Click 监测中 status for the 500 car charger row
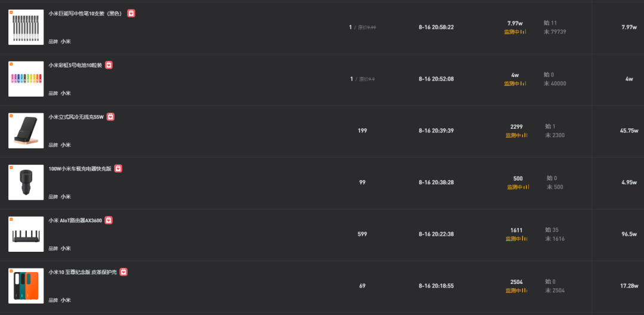The image size is (644, 315). point(515,187)
